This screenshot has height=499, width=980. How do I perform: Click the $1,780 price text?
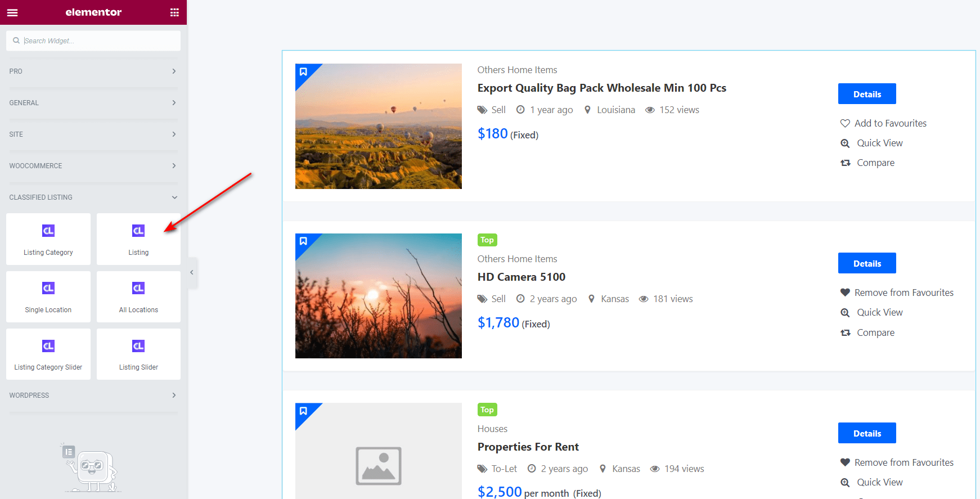tap(498, 323)
